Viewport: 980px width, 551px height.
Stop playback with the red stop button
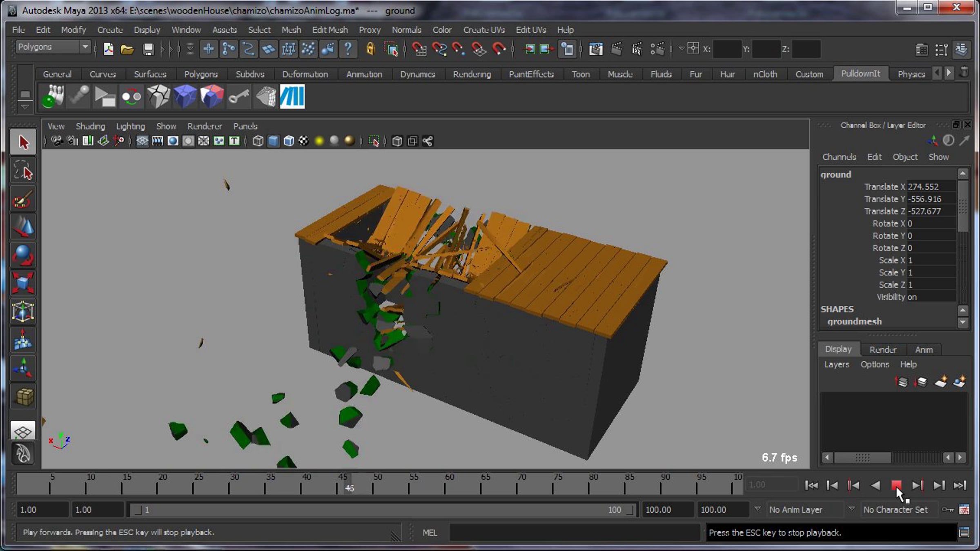coord(896,485)
